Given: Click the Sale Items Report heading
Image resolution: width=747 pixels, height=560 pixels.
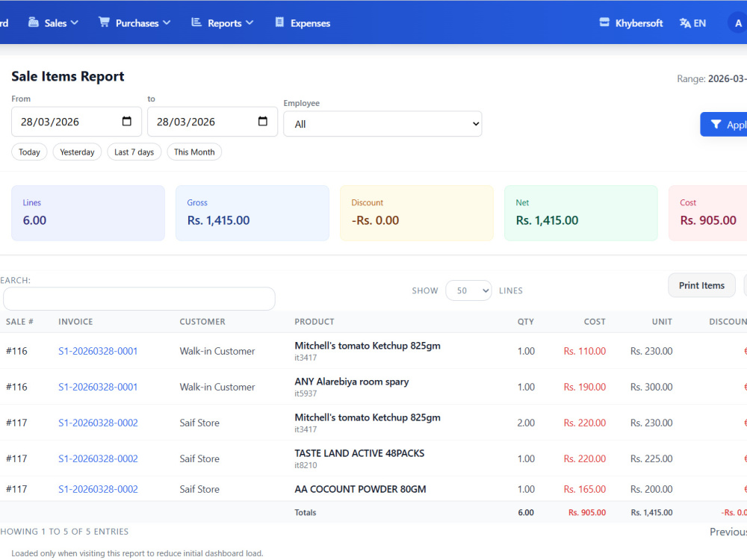Looking at the screenshot, I should [68, 76].
